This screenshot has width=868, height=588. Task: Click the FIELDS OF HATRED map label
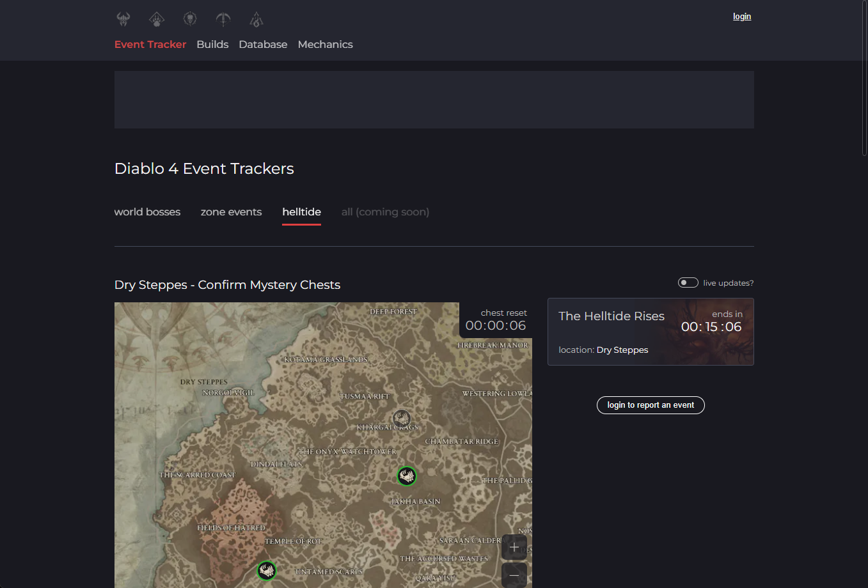231,528
